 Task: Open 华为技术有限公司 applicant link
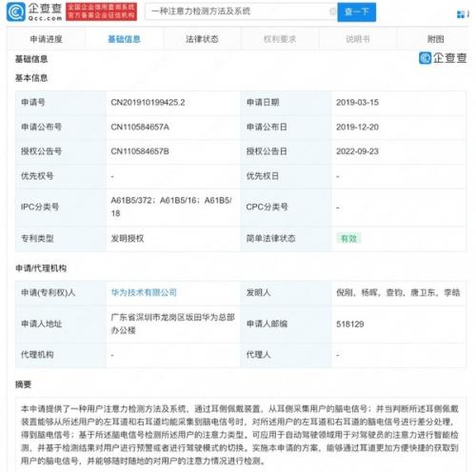pyautogui.click(x=144, y=292)
